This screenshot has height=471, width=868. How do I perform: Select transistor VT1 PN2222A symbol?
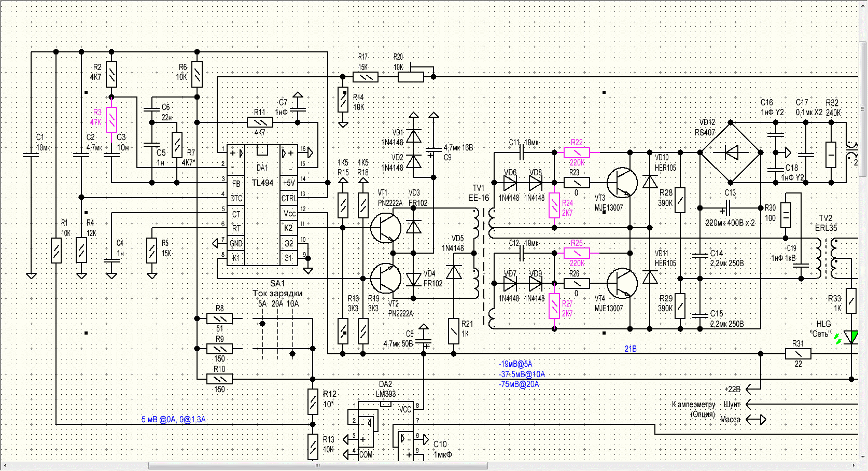tap(385, 228)
